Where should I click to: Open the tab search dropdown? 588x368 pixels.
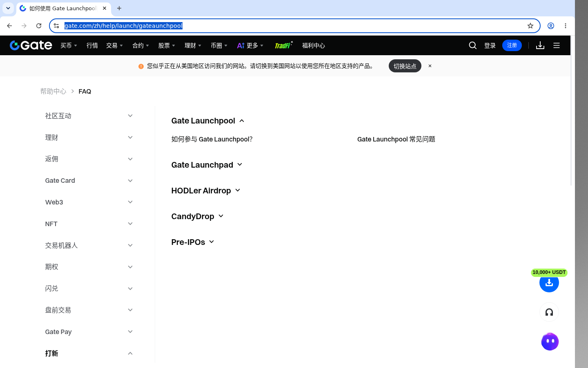[x=8, y=8]
